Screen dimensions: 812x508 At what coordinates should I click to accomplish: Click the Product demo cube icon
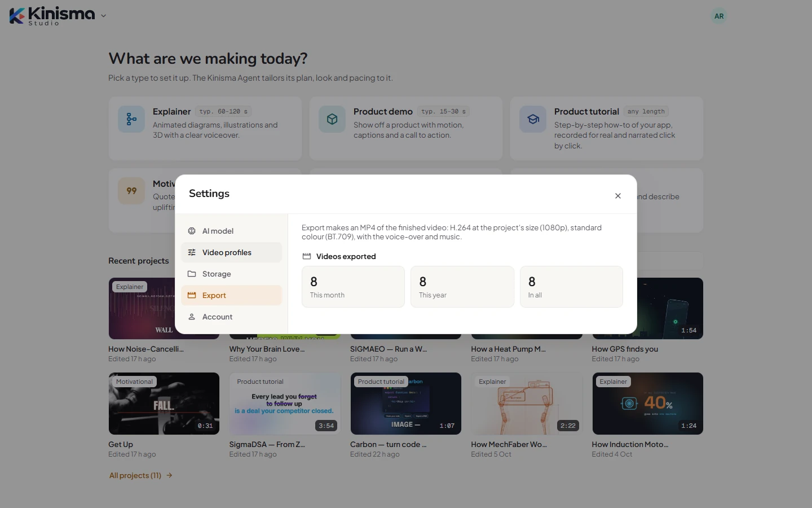click(x=332, y=119)
